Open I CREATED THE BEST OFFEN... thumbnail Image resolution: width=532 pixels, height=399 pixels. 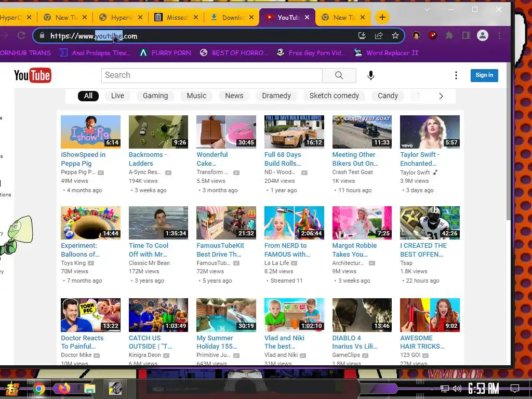pyautogui.click(x=430, y=223)
